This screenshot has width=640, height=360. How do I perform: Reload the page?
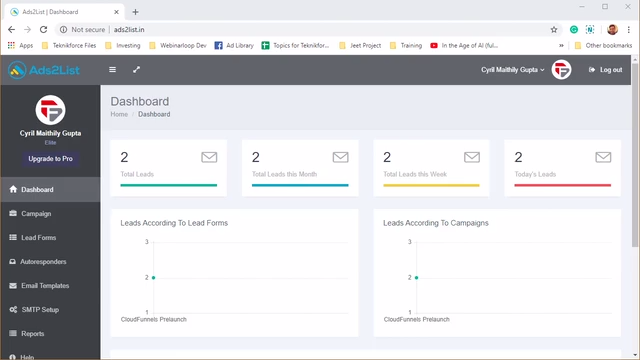44,29
